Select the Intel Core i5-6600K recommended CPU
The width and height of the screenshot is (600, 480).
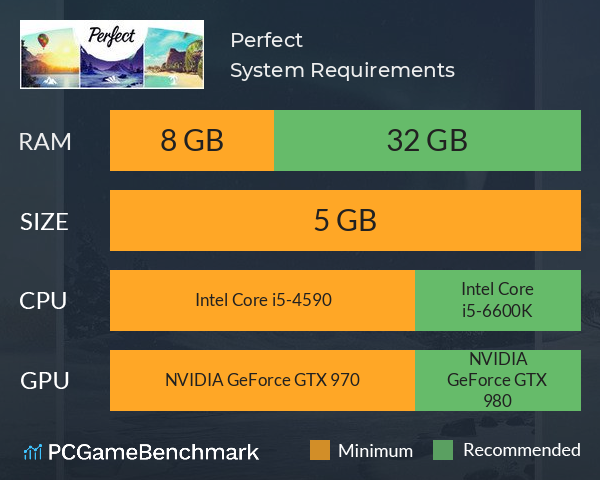coord(498,300)
